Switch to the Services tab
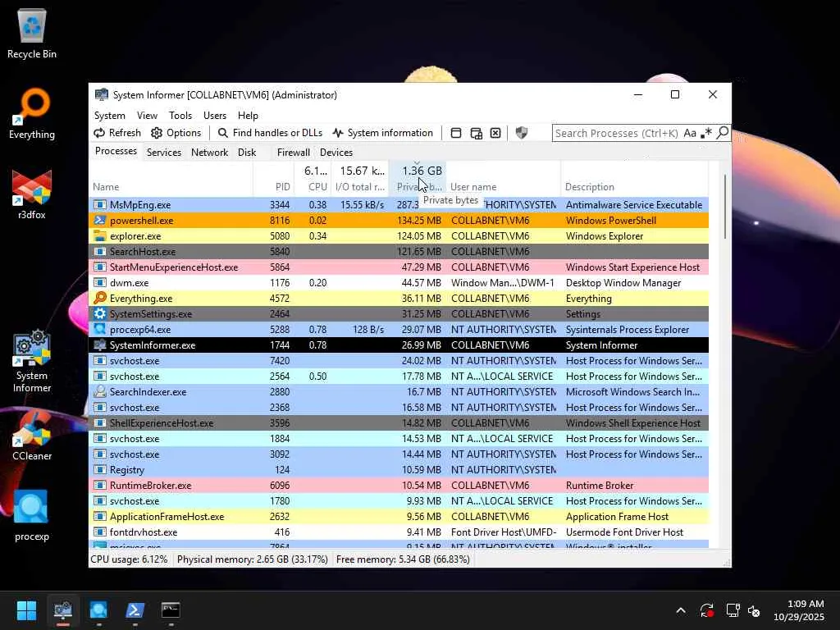This screenshot has width=840, height=630. (164, 152)
